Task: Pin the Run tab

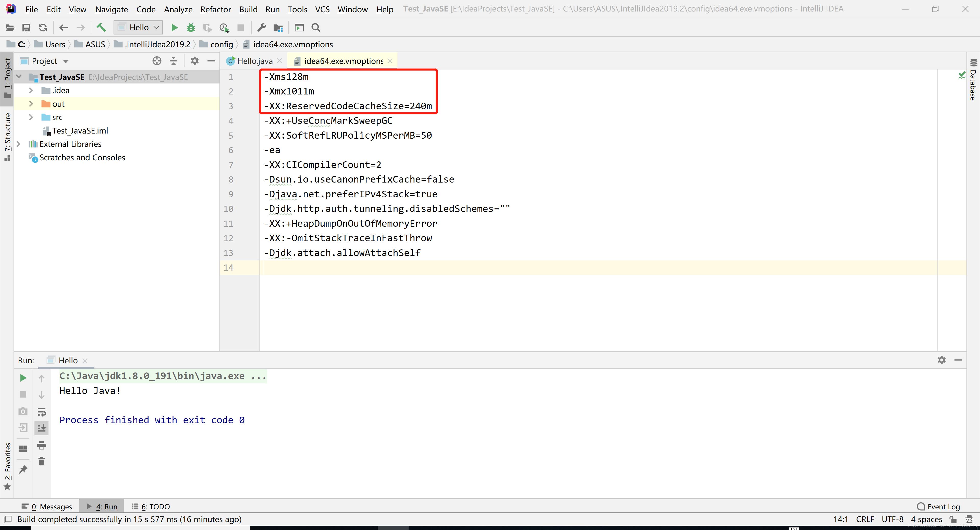Action: (x=23, y=470)
